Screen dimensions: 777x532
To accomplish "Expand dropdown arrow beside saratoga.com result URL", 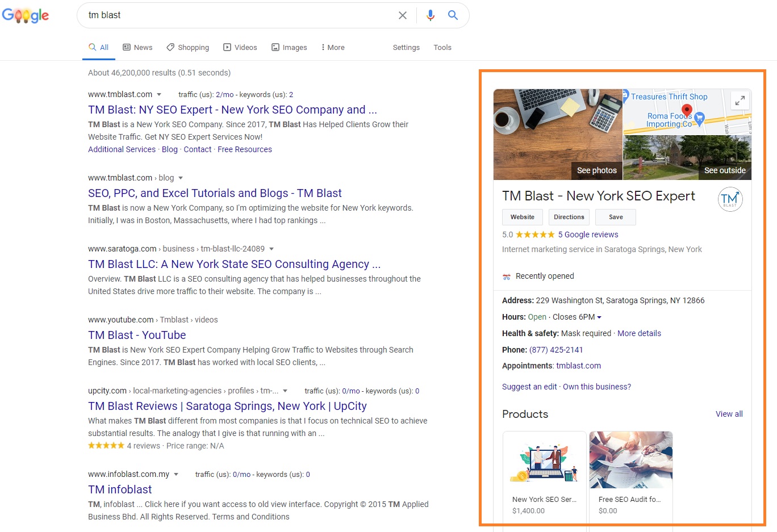I will pos(271,249).
